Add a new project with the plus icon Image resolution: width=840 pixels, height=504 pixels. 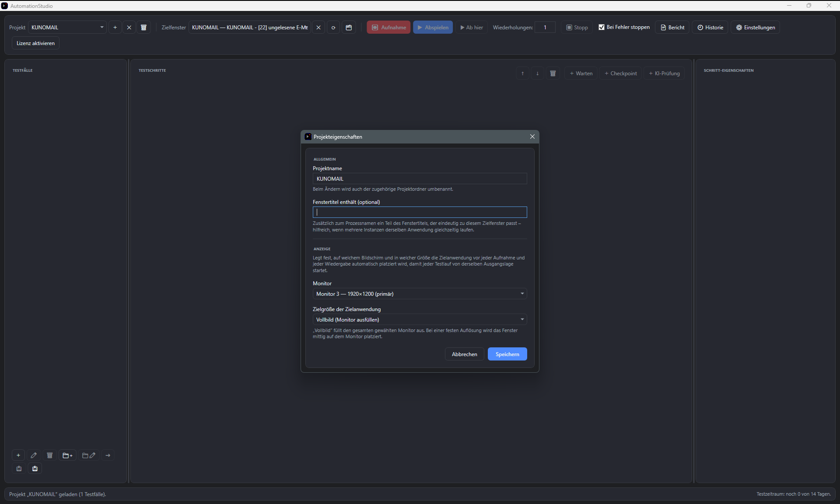click(x=115, y=27)
